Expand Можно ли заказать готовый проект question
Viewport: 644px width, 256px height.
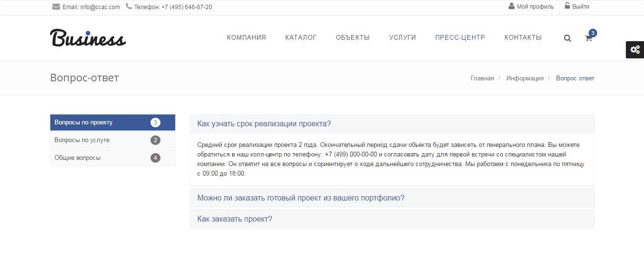[x=392, y=198]
